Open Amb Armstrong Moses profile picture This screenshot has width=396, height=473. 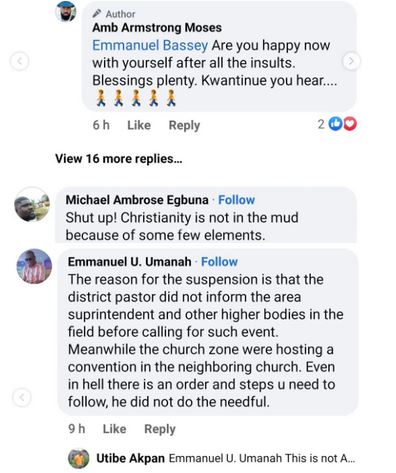point(66,11)
